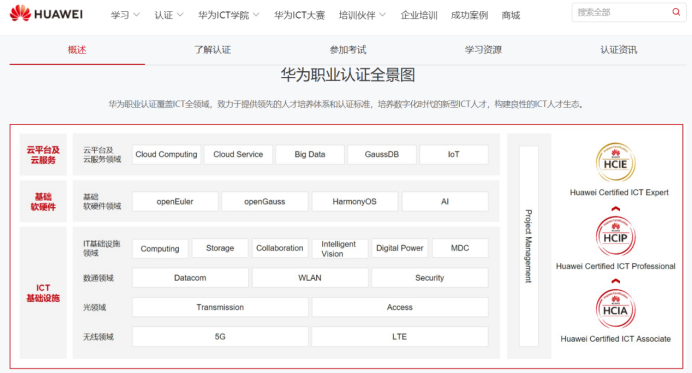Select the LTE certification
The height and width of the screenshot is (373, 692).
click(x=400, y=337)
